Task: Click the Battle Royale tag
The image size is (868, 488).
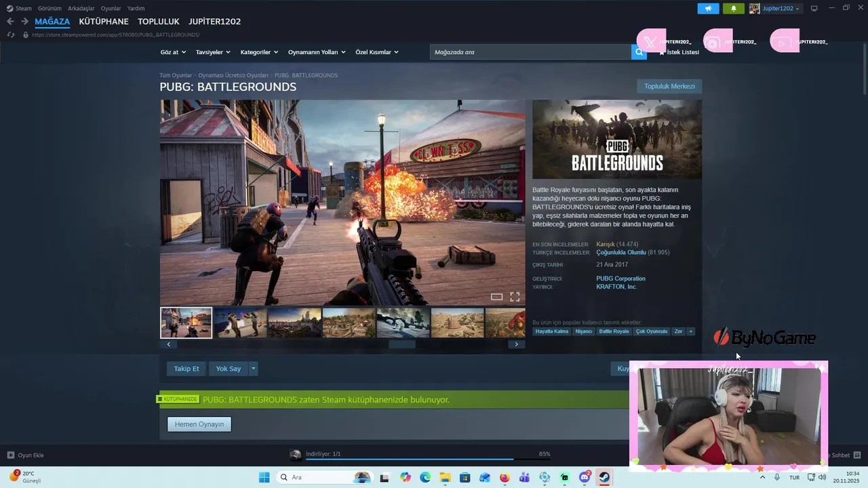Action: click(x=614, y=331)
